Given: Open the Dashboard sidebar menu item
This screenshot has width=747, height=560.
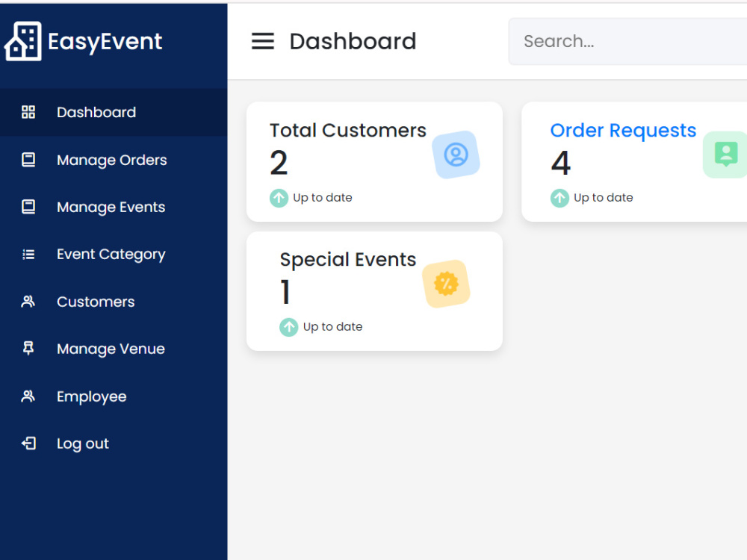Looking at the screenshot, I should (x=114, y=113).
